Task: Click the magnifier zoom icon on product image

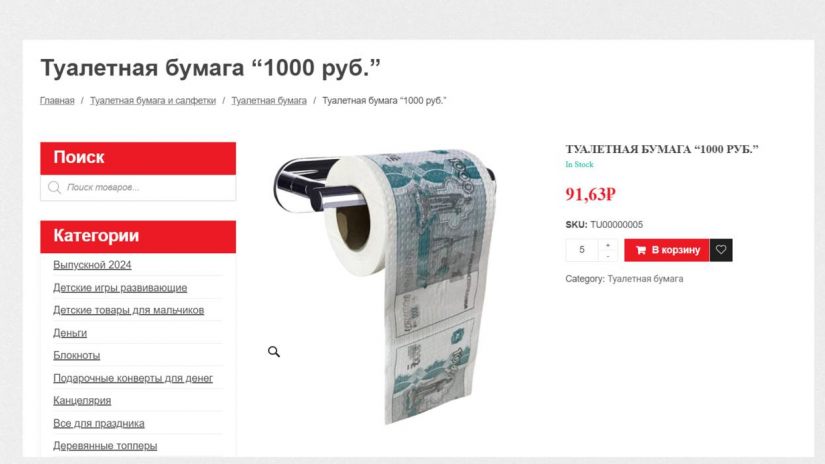Action: click(x=274, y=351)
